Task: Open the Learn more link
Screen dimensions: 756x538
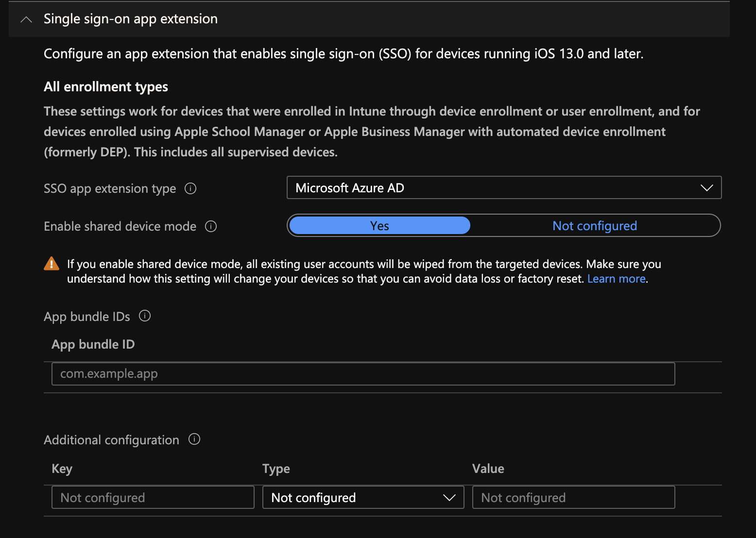Action: 616,279
